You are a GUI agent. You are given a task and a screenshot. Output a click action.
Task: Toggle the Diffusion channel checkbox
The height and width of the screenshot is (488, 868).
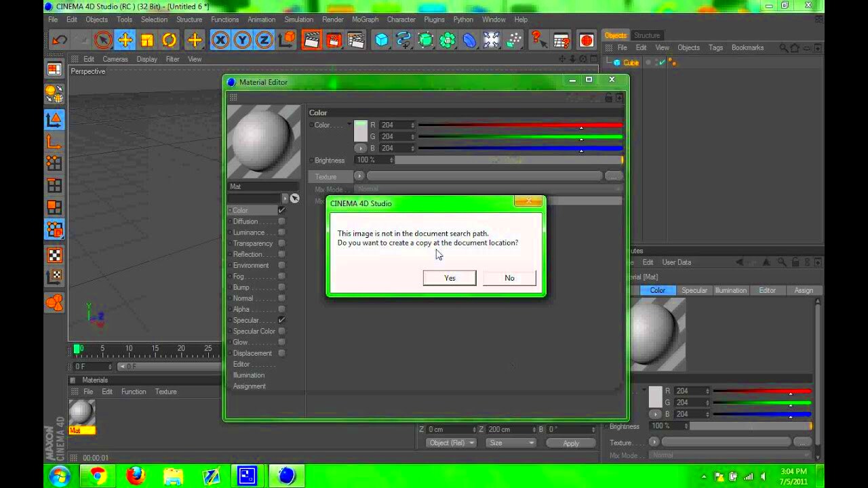click(x=281, y=221)
